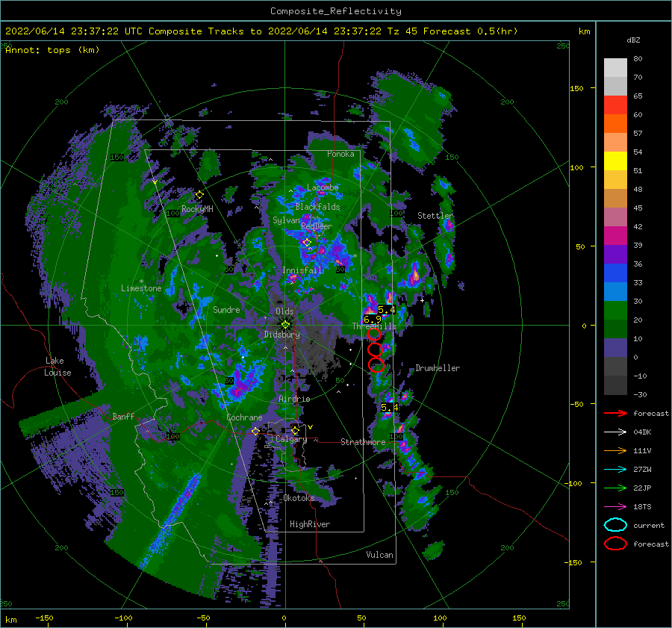Select the light gray 70-80 dBZ swatch

pyautogui.click(x=615, y=68)
